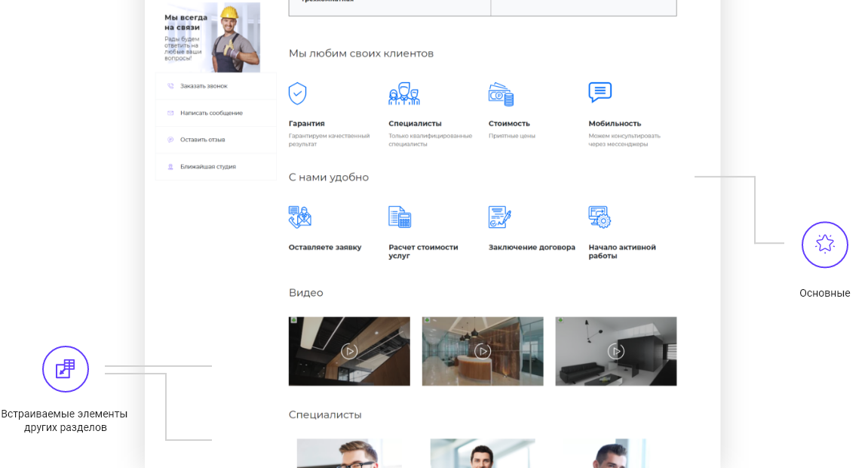Click the Специалисты heading above the staff photos
This screenshot has width=868, height=468.
point(325,415)
